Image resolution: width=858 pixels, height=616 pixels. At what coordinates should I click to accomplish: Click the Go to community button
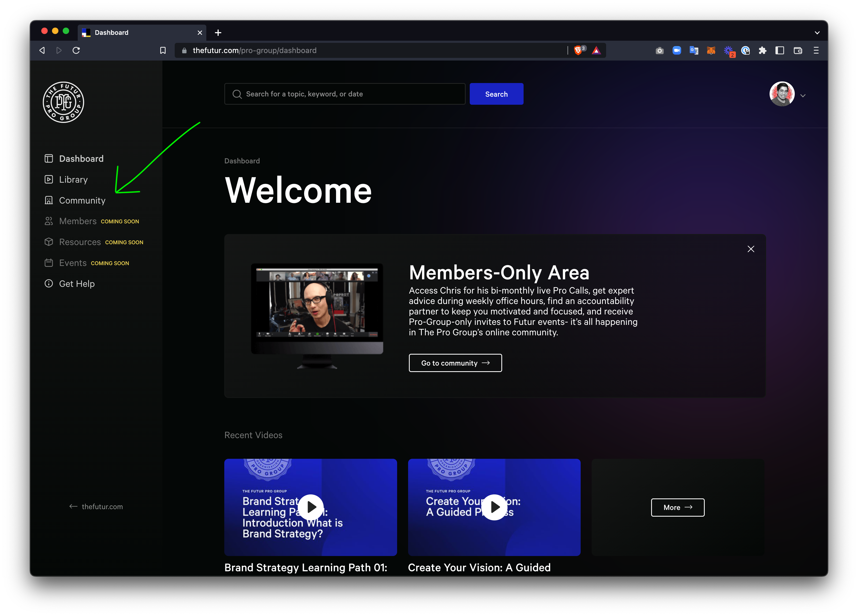pyautogui.click(x=455, y=363)
